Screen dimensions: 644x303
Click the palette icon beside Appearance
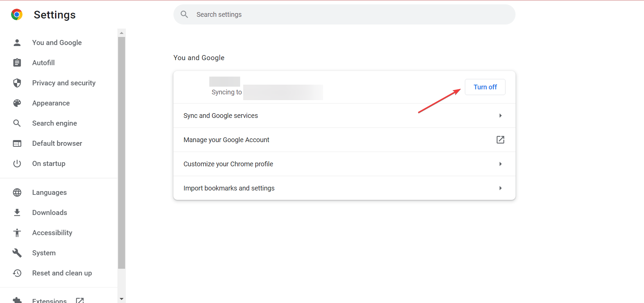17,103
